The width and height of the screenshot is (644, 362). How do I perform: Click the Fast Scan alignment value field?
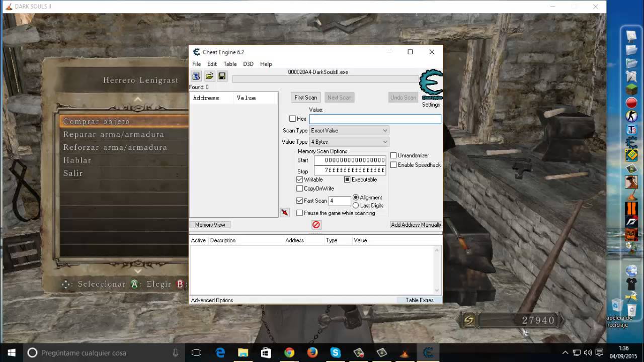pyautogui.click(x=340, y=201)
